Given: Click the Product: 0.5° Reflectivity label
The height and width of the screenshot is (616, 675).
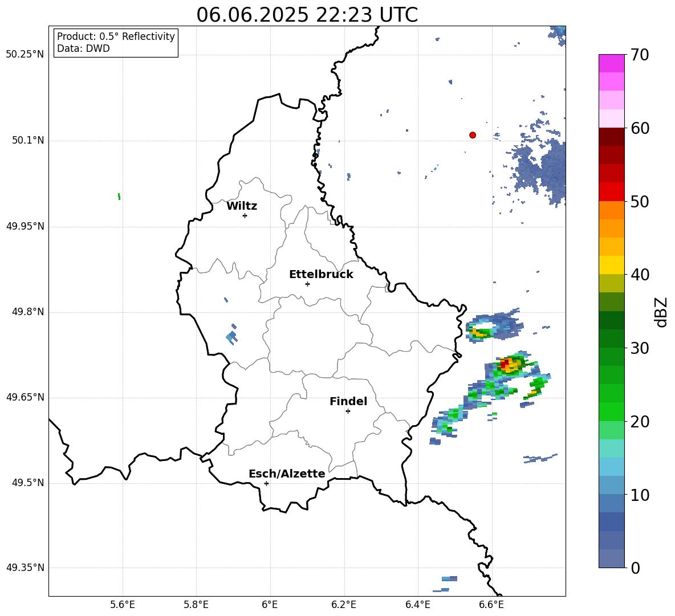Looking at the screenshot, I should pyautogui.click(x=116, y=36).
